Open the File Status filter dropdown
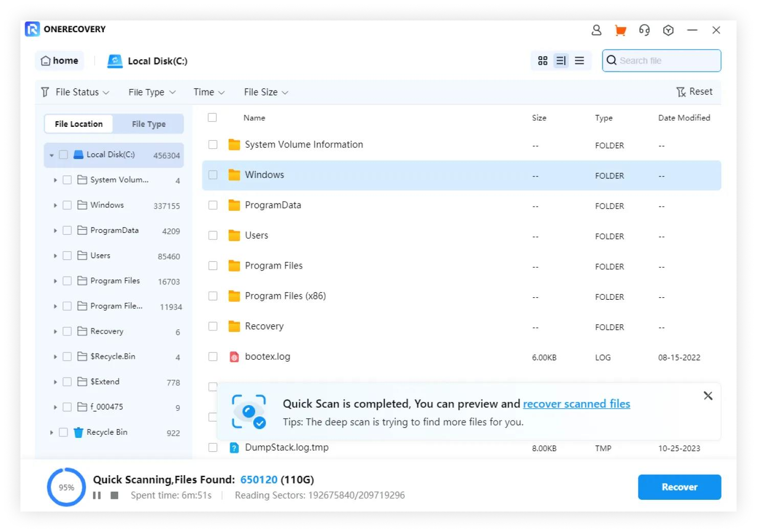This screenshot has height=532, width=757. pos(82,92)
